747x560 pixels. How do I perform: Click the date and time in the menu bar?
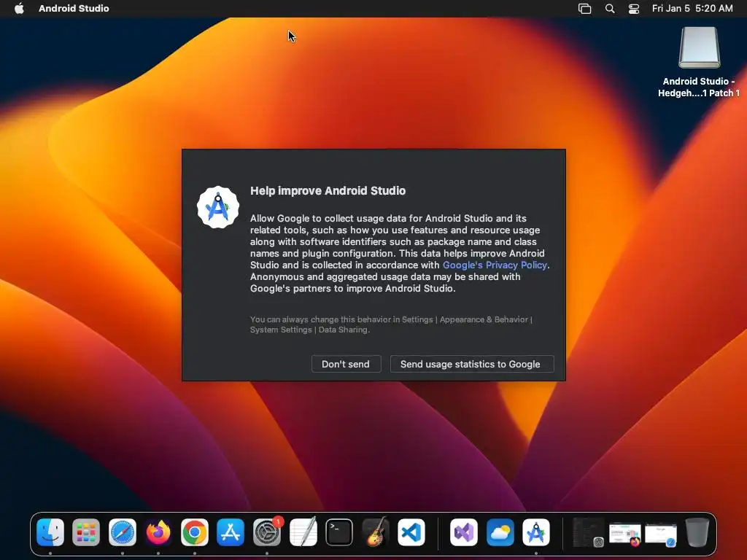click(x=692, y=8)
